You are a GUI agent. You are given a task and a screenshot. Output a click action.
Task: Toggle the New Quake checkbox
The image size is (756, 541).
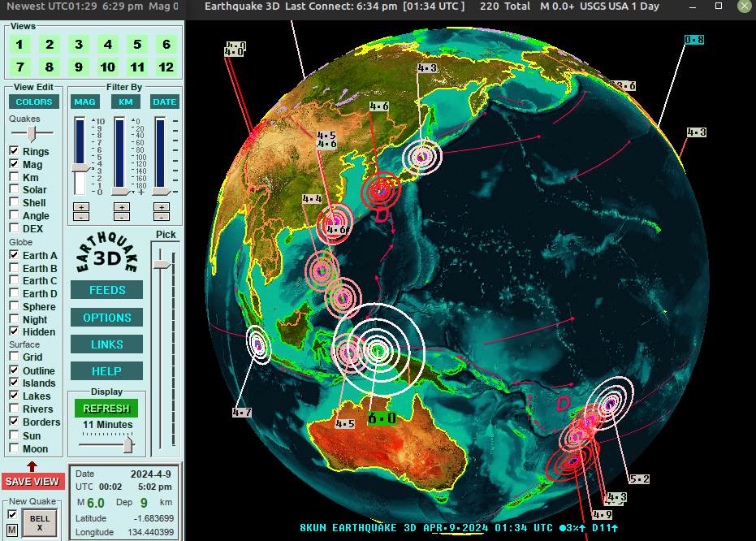(12, 514)
